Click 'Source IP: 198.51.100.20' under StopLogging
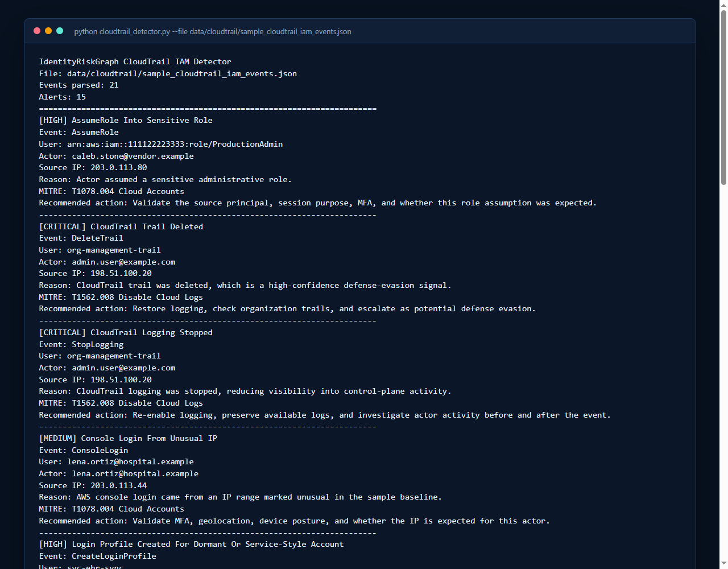The image size is (728, 569). 96,380
